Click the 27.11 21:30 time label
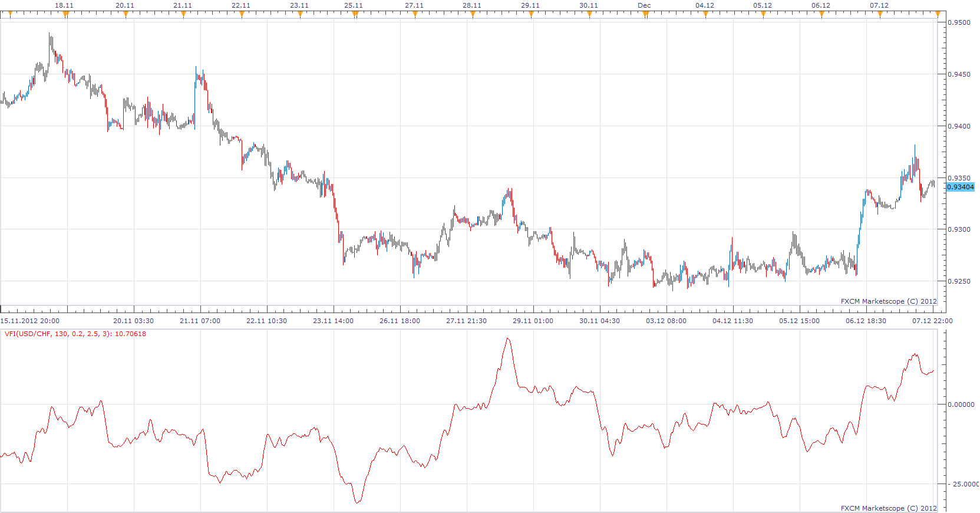 [467, 321]
